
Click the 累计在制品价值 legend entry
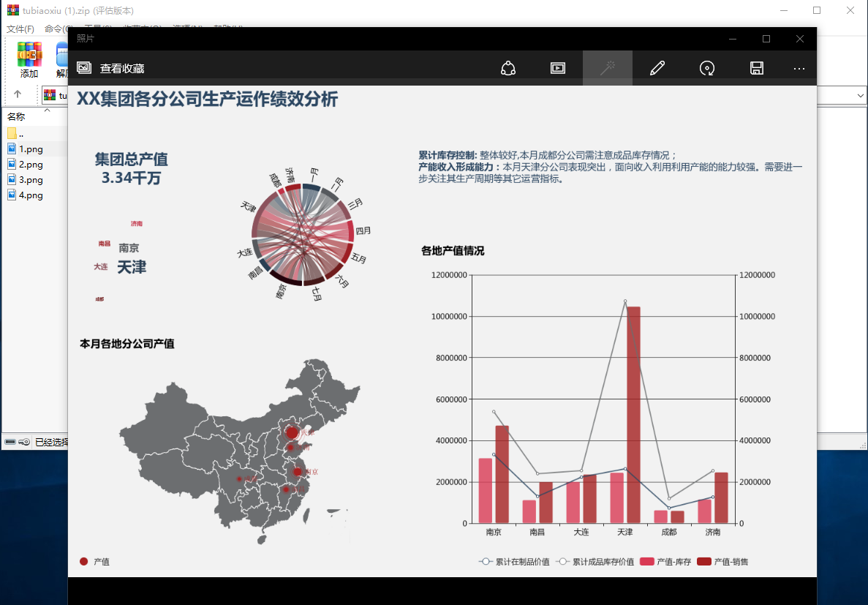coord(514,562)
